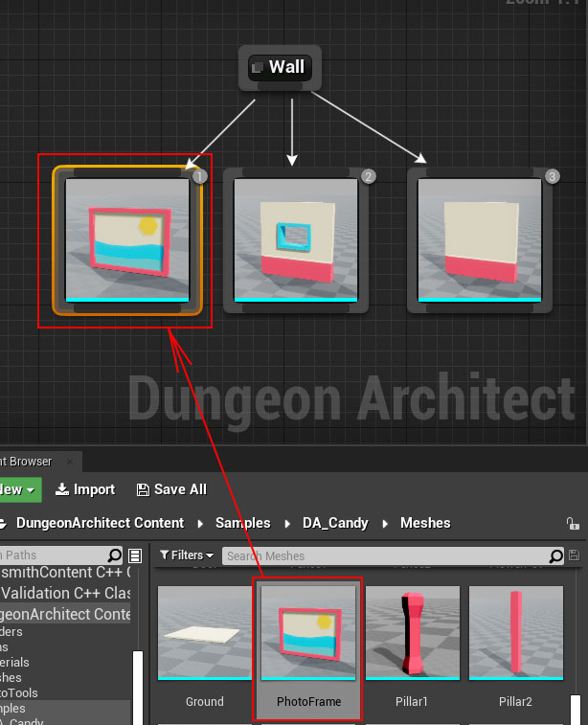Select the PhotoFrame mesh asset
588x725 pixels.
point(308,651)
